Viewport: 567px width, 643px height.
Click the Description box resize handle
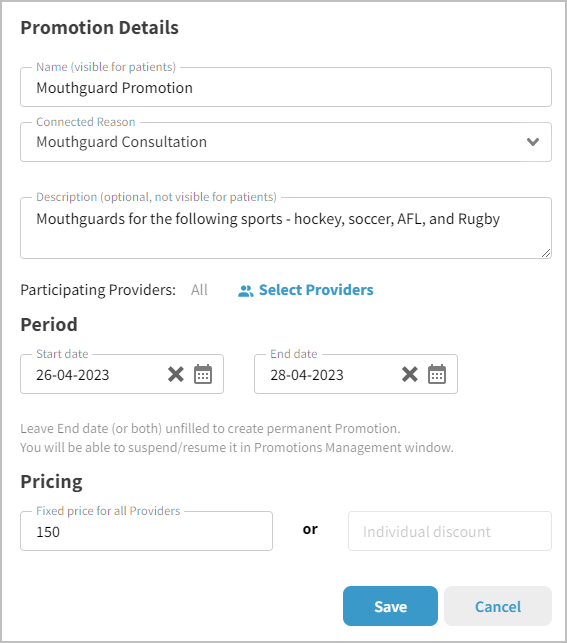coord(546,253)
